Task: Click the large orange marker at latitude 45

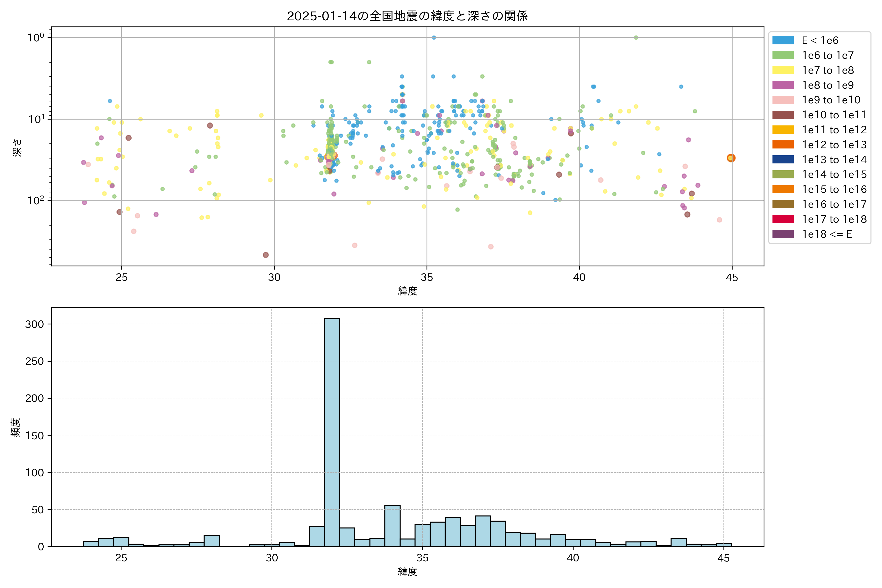Action: tap(731, 158)
